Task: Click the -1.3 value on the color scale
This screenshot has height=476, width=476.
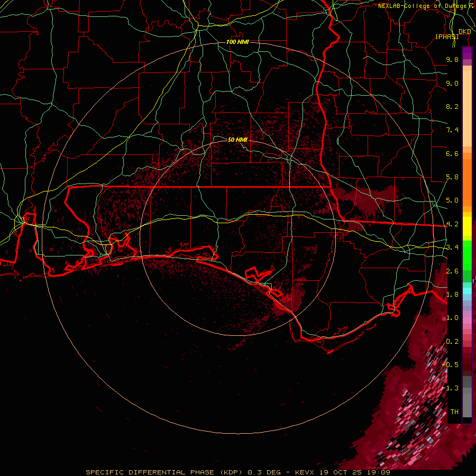Action: point(451,388)
